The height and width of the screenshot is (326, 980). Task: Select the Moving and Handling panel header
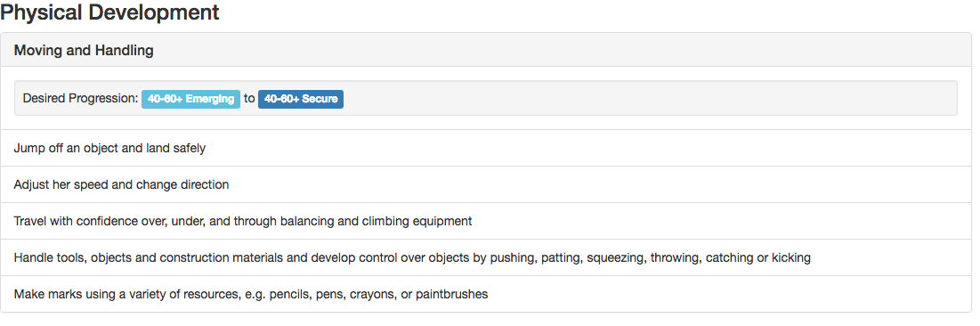point(486,50)
